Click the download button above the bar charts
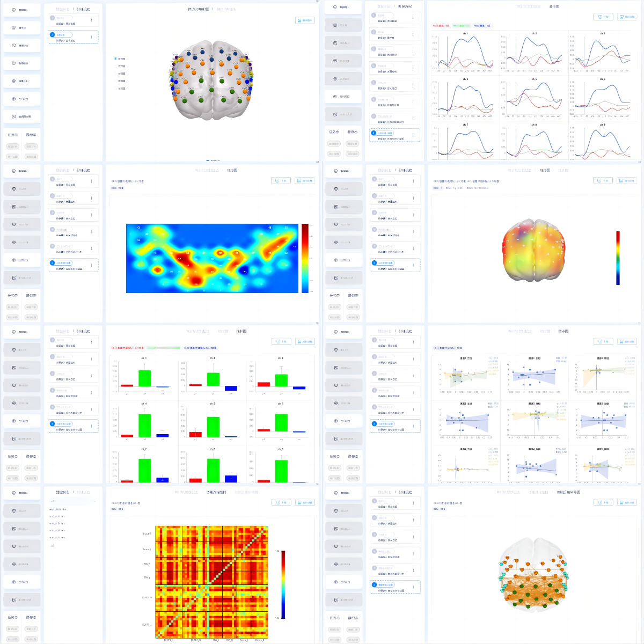This screenshot has height=644, width=644. [281, 341]
